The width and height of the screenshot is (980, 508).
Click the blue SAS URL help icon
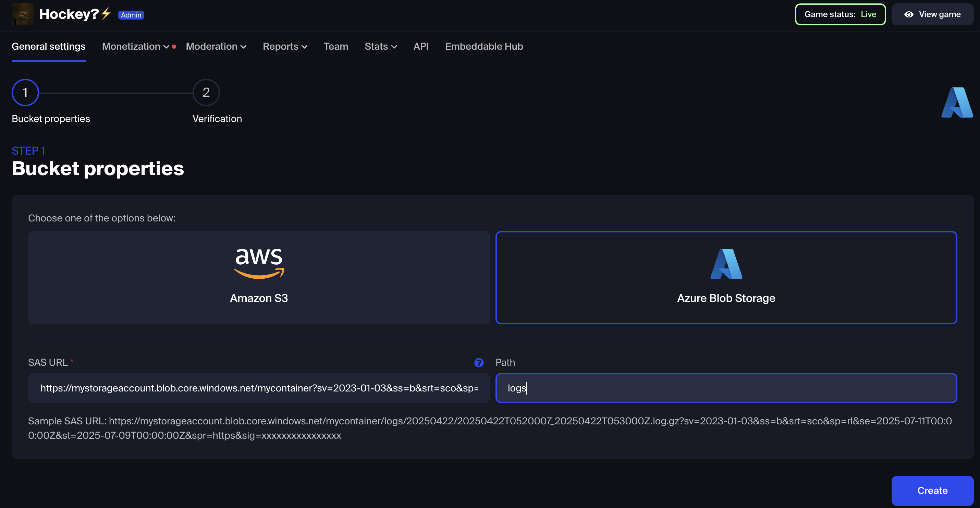(x=479, y=363)
